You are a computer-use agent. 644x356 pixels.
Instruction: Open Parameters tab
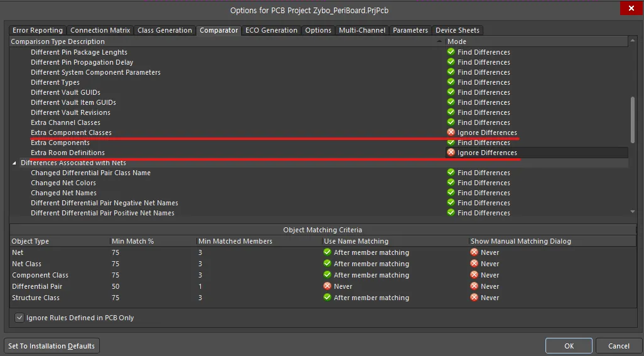pos(411,30)
